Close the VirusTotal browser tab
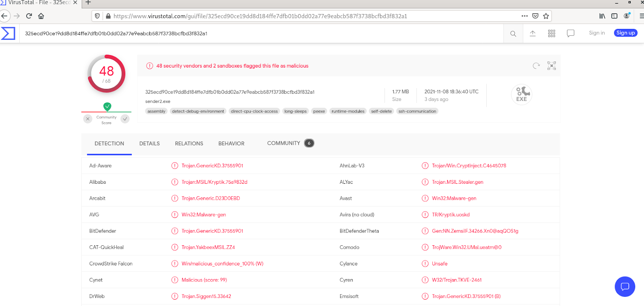The width and height of the screenshot is (644, 306). click(75, 2)
